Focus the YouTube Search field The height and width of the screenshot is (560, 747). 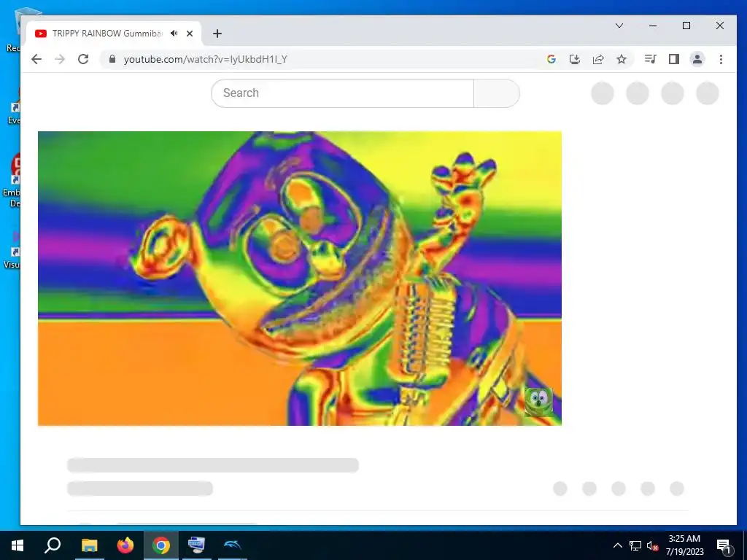click(343, 93)
